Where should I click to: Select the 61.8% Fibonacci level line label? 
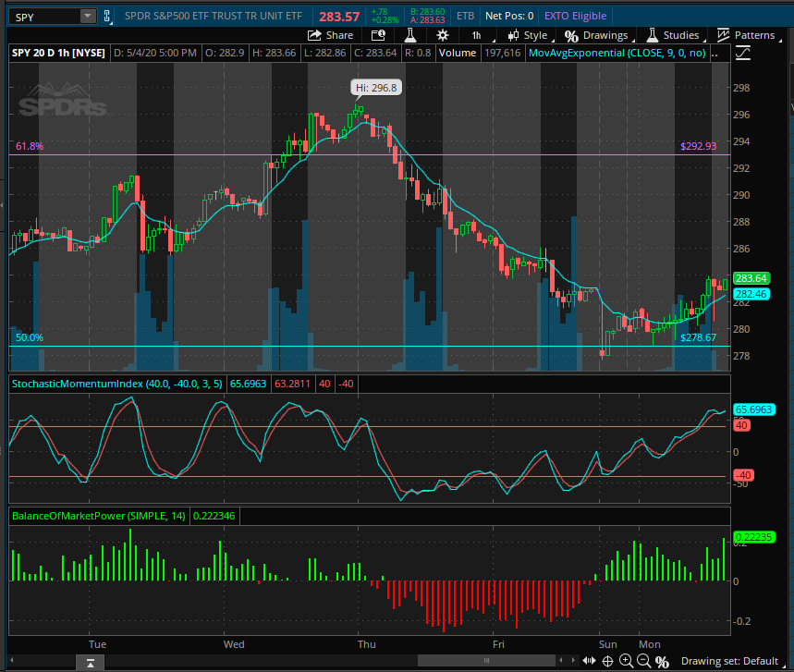point(30,146)
